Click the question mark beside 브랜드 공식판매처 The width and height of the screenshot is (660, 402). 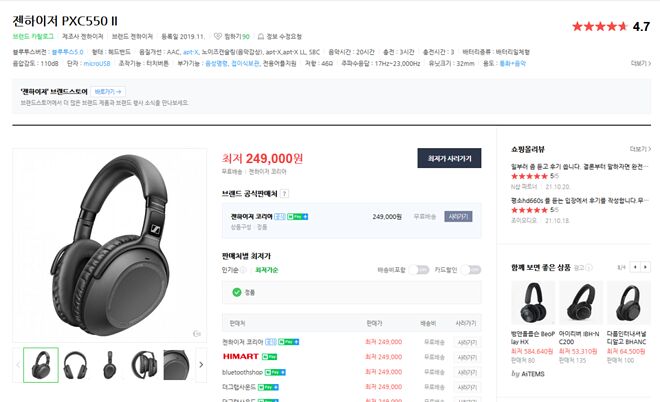tap(285, 194)
